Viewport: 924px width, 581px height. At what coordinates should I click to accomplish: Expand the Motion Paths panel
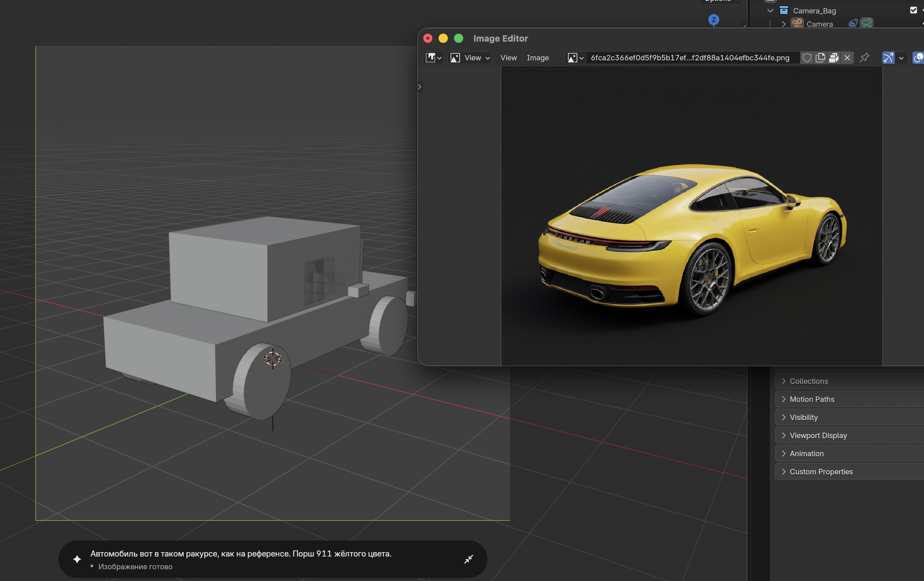[850, 399]
